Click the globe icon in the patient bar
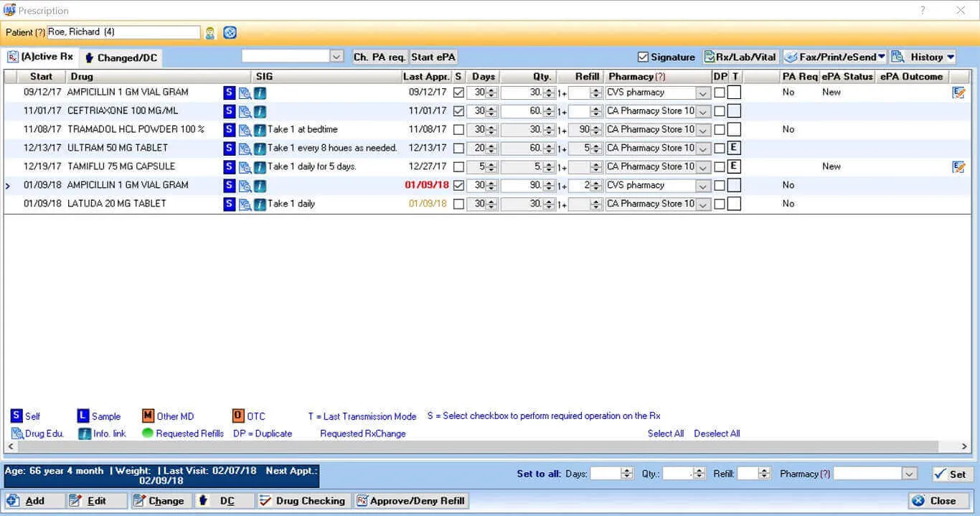This screenshot has width=980, height=516. 228,32
